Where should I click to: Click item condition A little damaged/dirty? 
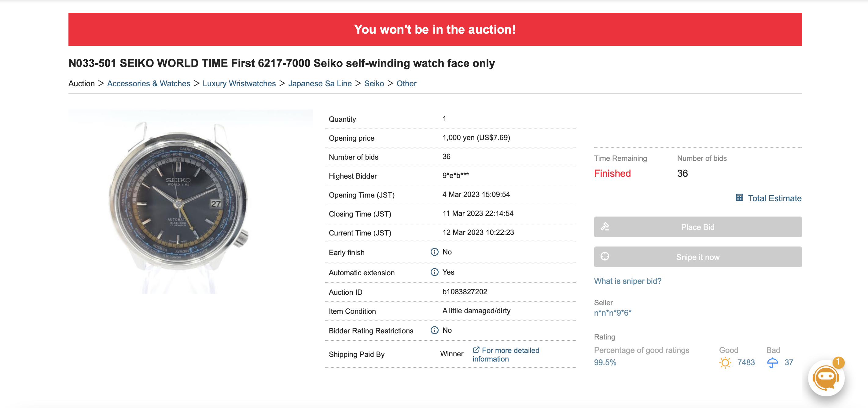[x=476, y=310]
